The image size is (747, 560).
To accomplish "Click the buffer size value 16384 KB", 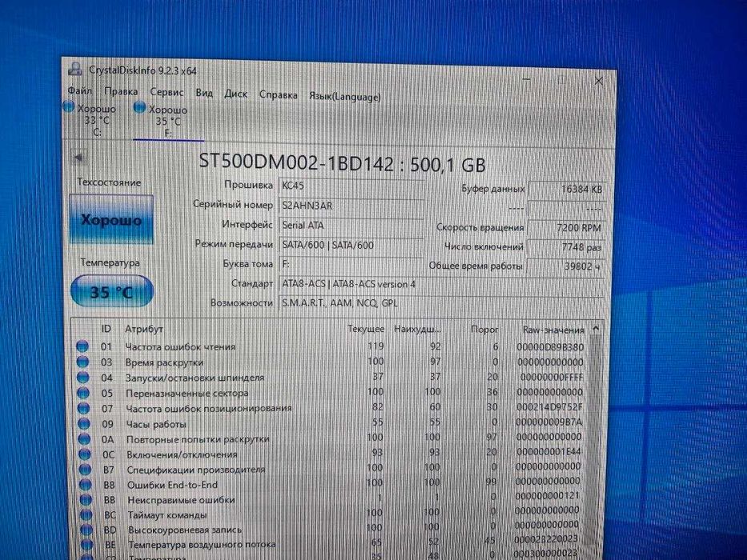I will [566, 189].
